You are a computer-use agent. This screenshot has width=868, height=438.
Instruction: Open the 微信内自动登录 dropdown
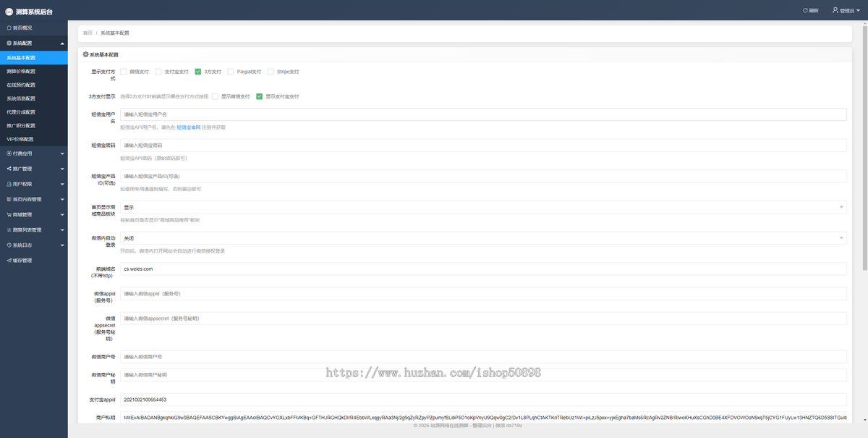coord(483,238)
